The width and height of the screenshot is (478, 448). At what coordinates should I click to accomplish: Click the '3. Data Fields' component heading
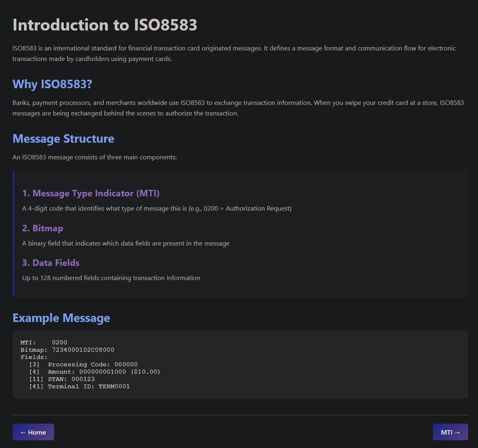(51, 263)
